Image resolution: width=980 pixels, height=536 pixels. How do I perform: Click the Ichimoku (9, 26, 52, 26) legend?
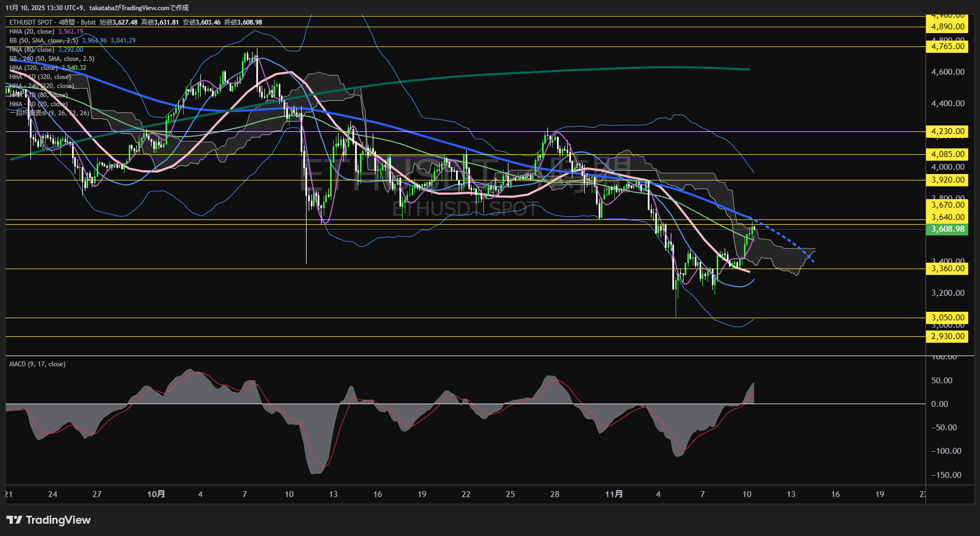click(x=49, y=113)
